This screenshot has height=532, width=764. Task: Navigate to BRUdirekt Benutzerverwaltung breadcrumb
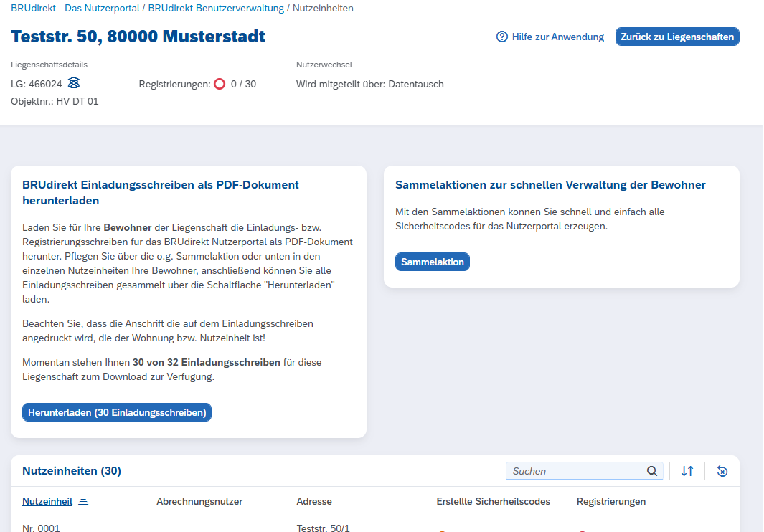pos(216,8)
